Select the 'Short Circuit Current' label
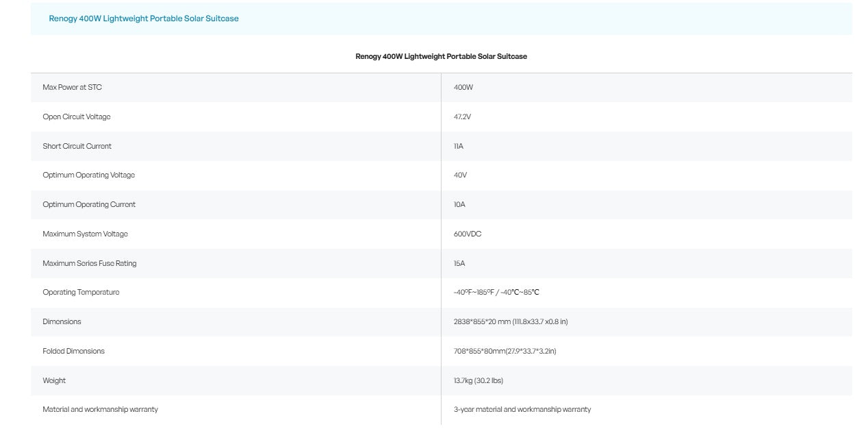The height and width of the screenshot is (429, 868). pyautogui.click(x=77, y=146)
